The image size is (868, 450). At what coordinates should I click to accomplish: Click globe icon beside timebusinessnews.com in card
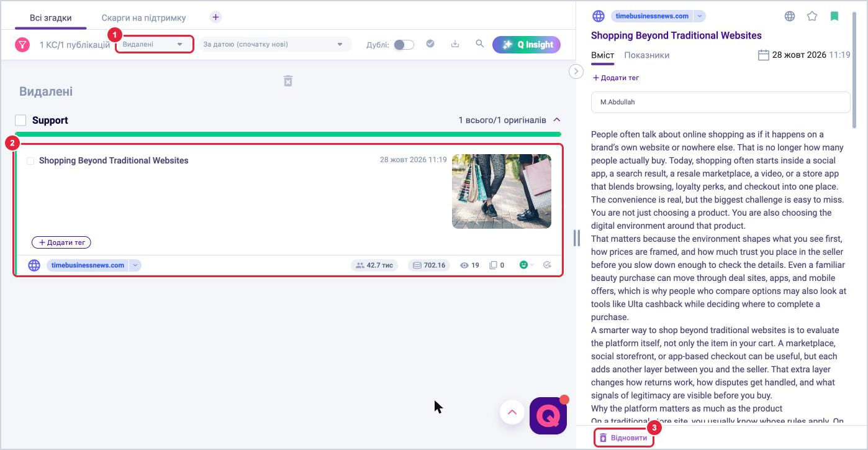coord(34,265)
